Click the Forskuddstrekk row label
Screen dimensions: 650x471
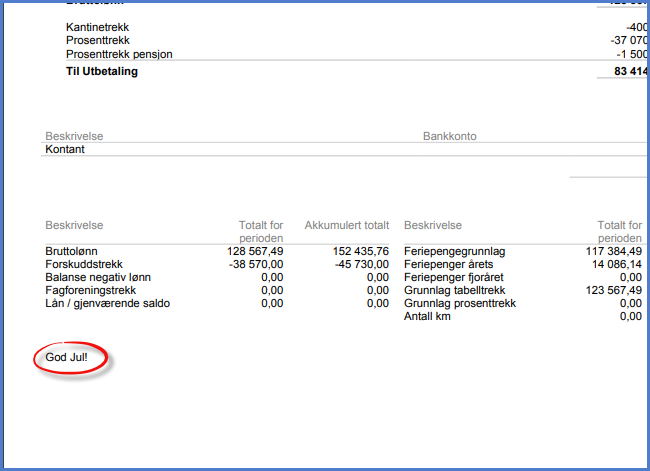84,264
